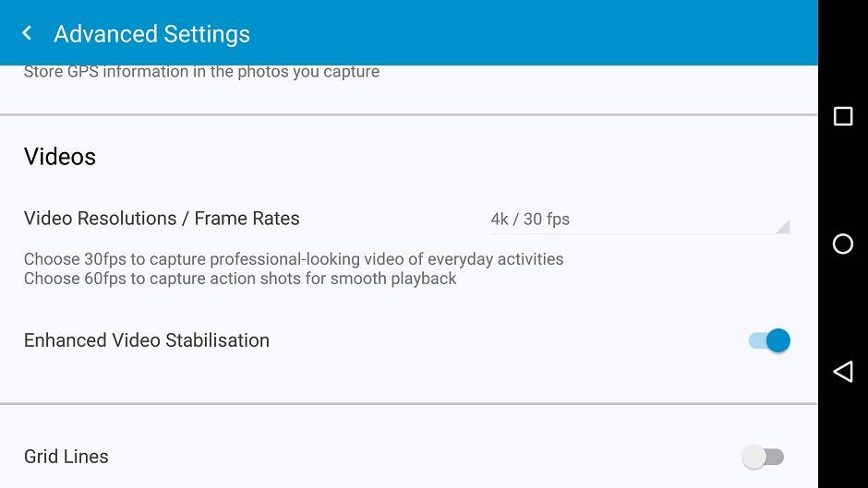Click the 30fps professional-looking video hint text
This screenshot has width=868, height=488.
click(x=294, y=259)
